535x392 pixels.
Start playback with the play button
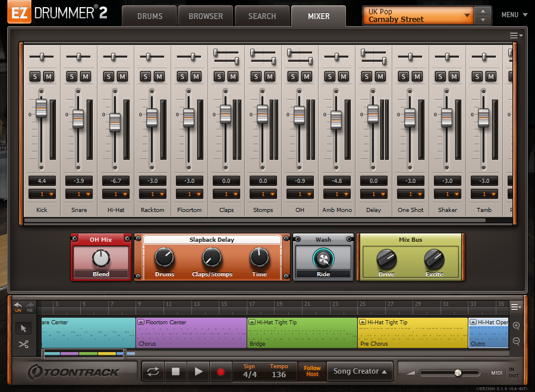198,371
